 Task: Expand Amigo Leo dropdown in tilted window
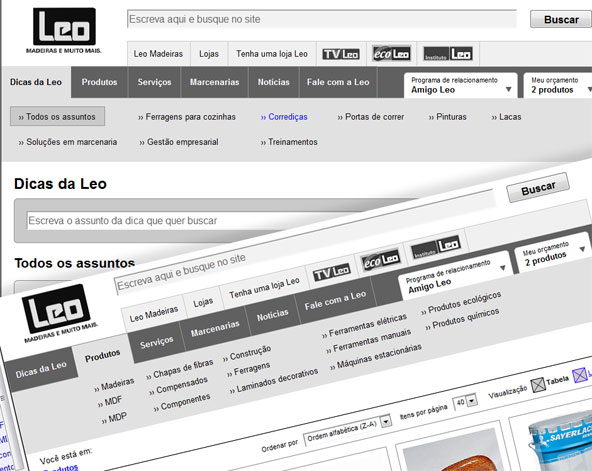pyautogui.click(x=456, y=276)
